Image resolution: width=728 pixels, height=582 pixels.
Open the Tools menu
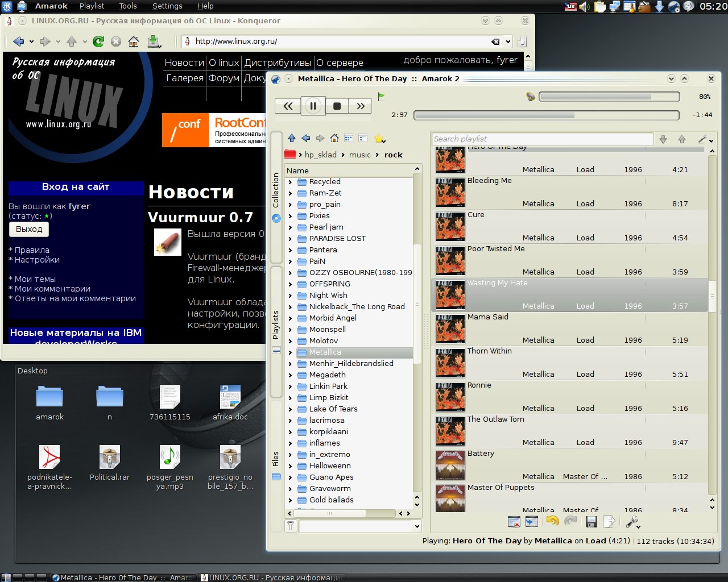(x=128, y=6)
